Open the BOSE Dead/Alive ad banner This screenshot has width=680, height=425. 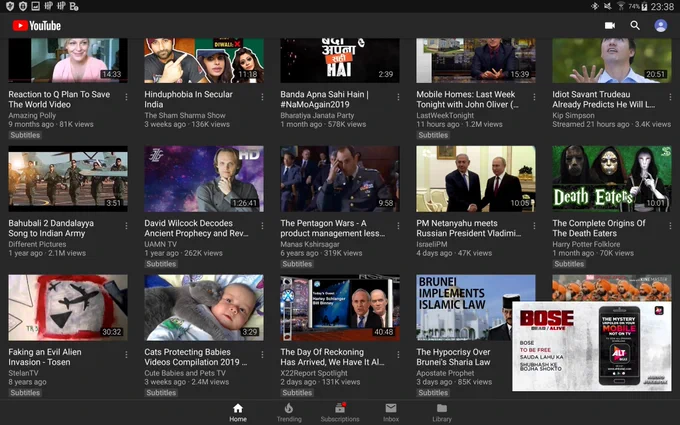click(592, 346)
